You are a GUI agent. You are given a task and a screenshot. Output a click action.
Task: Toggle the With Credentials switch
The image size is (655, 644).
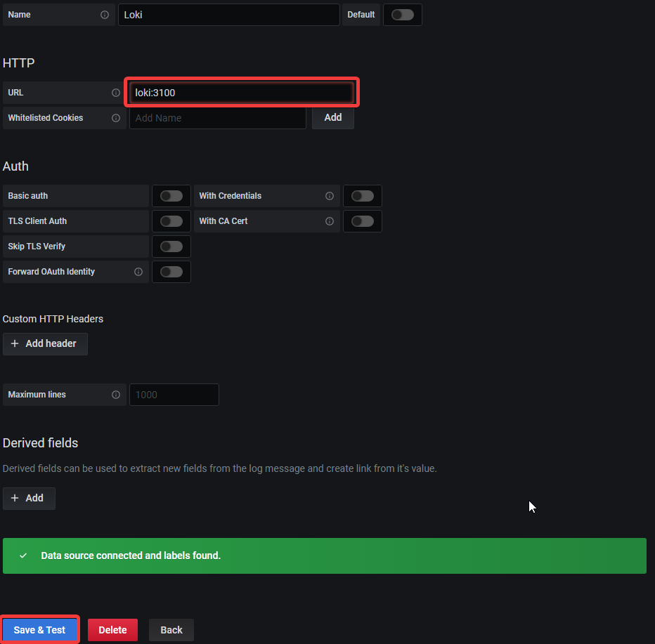click(362, 196)
